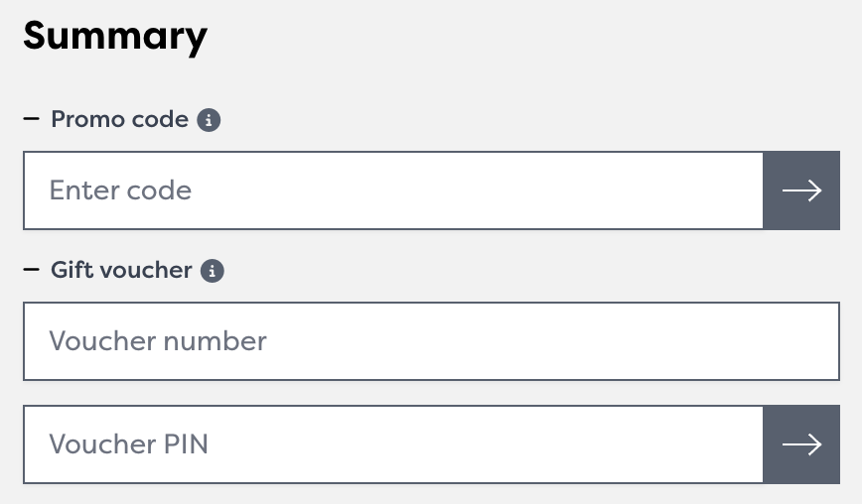This screenshot has height=504, width=862.
Task: Focus the Voucher number field
Action: pos(431,341)
